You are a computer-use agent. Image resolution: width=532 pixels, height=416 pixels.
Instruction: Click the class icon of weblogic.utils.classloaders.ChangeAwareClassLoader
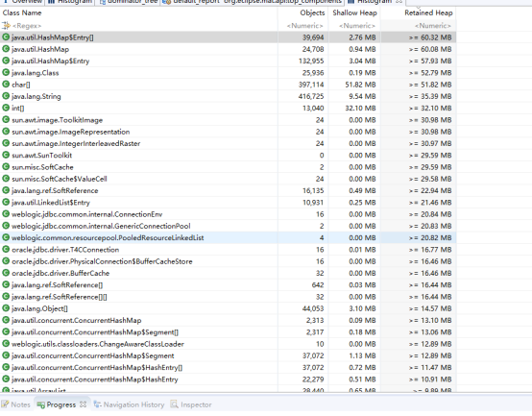(x=6, y=344)
